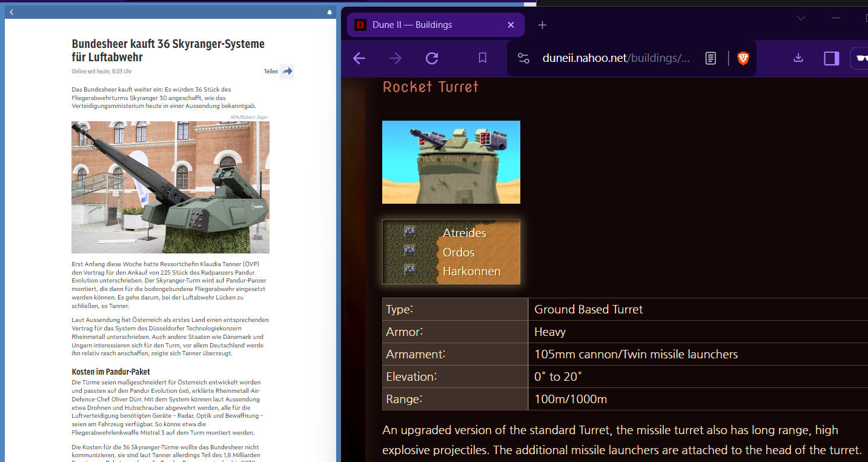
Task: Go back in the news app
Action: click(12, 12)
